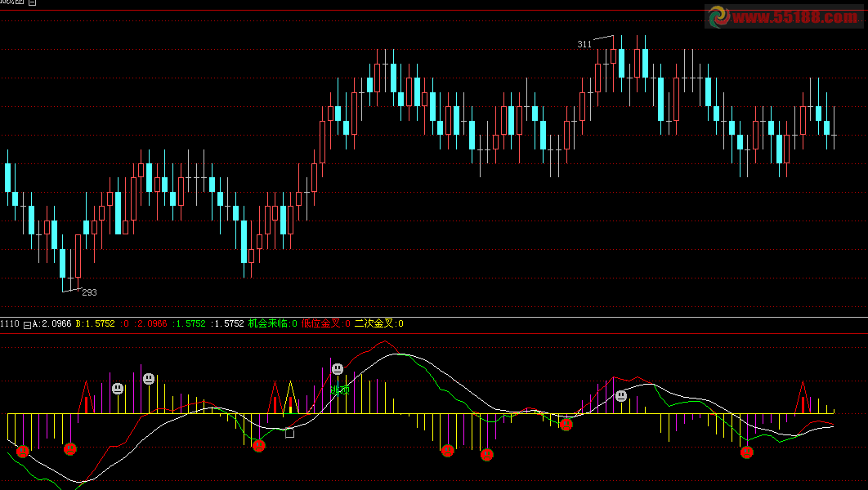
Task: Click the 293 low price label
Action: (x=89, y=292)
